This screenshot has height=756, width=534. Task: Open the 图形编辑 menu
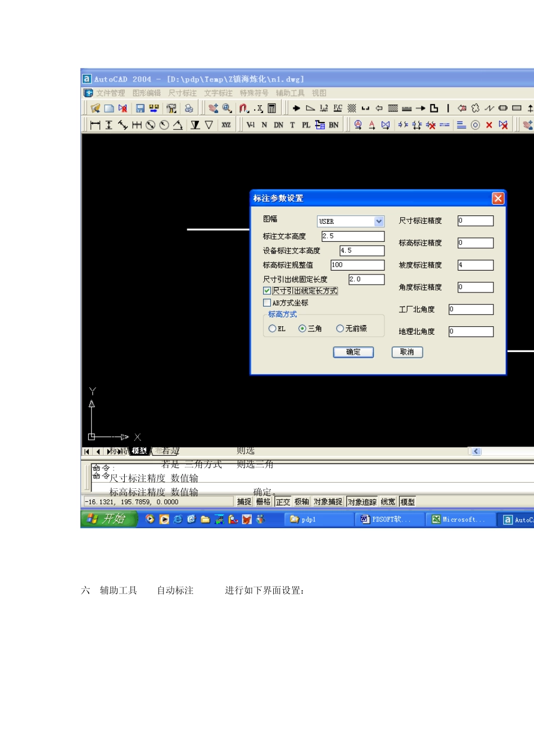coord(147,93)
